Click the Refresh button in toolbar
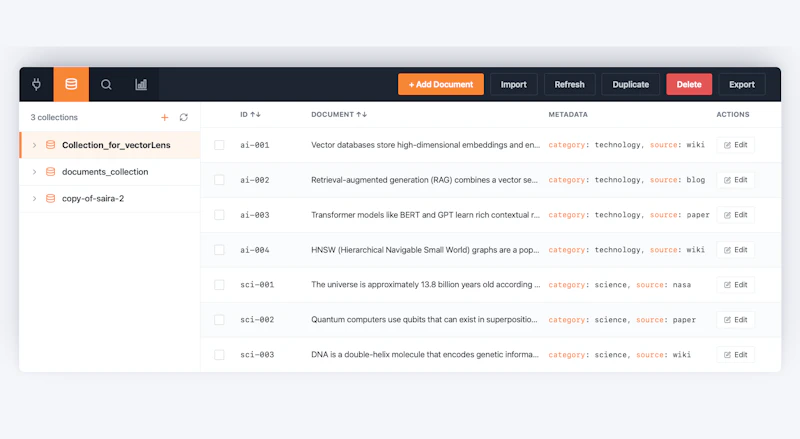 coord(569,84)
